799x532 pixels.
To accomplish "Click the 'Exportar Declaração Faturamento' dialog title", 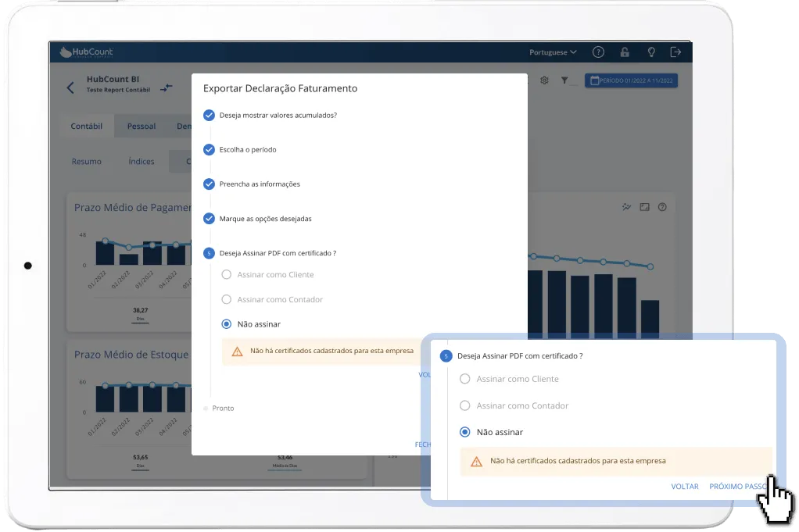I will tap(280, 88).
